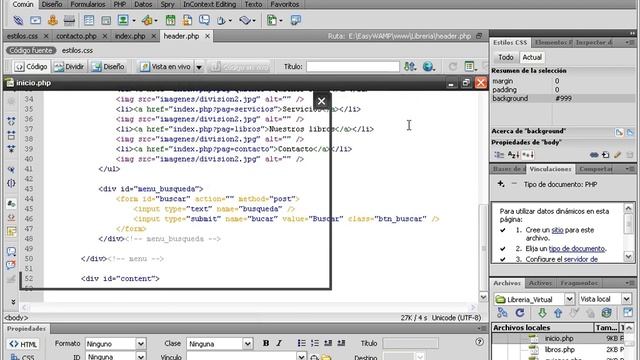The image size is (640, 360).
Task: Click the view options icon in document toolbar
Action: pyautogui.click(x=469, y=66)
